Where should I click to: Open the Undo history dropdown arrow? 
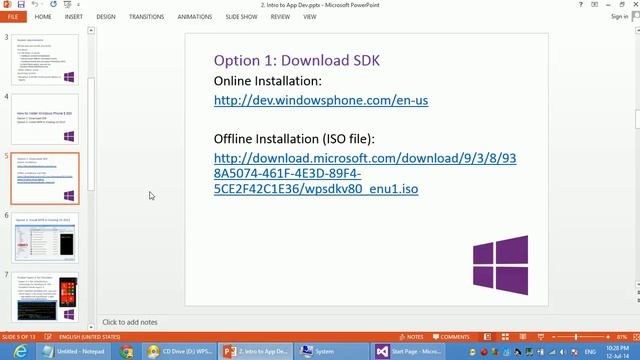(x=42, y=5)
